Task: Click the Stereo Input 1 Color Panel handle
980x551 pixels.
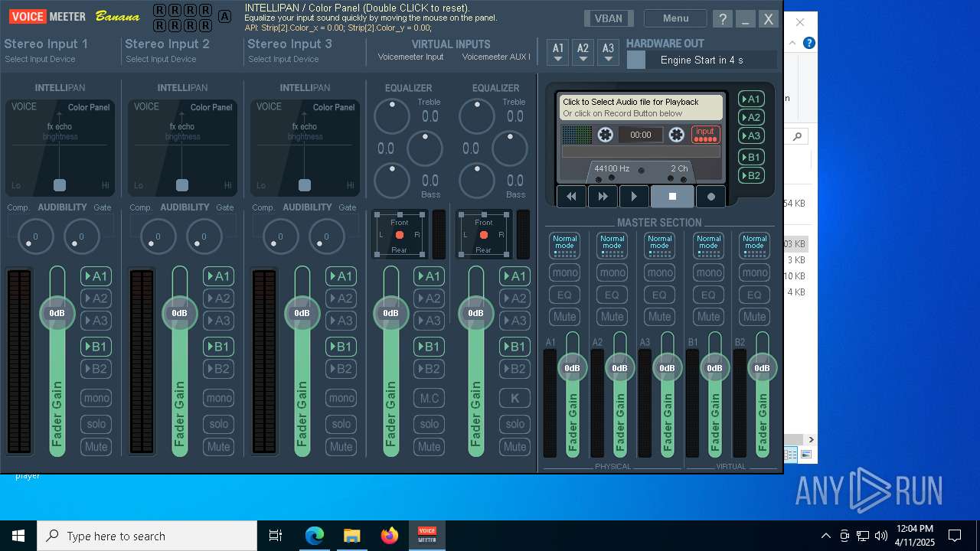Action: point(60,185)
